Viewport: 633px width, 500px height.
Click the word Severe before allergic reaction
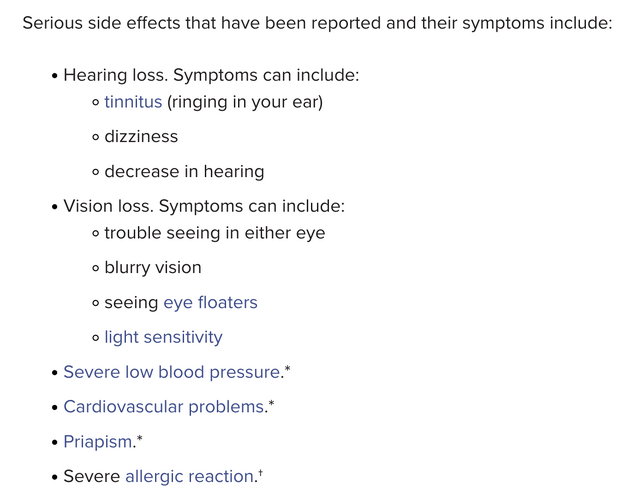pos(92,476)
